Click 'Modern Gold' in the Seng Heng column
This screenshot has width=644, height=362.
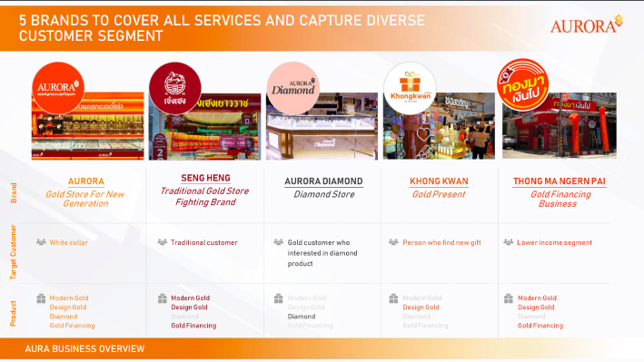[190, 298]
